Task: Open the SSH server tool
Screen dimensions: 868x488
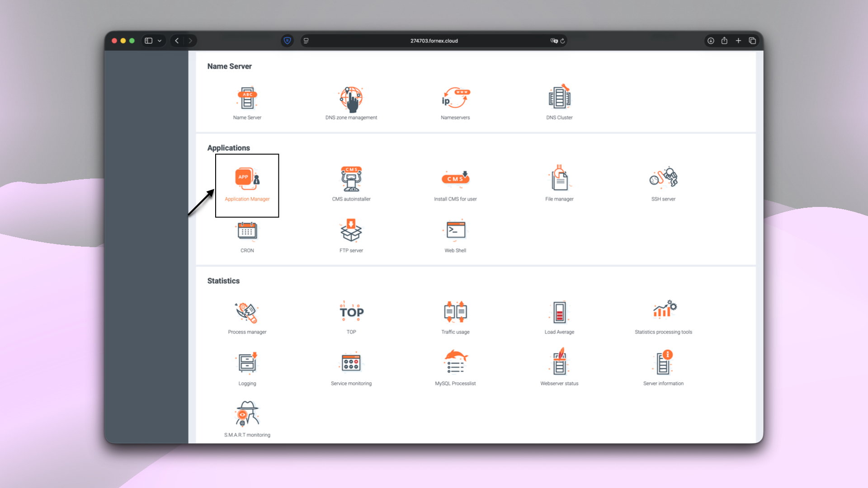Action: (663, 183)
